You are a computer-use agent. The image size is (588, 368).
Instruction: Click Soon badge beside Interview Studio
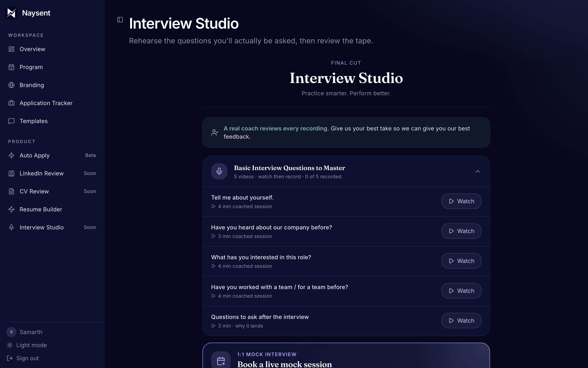90,228
